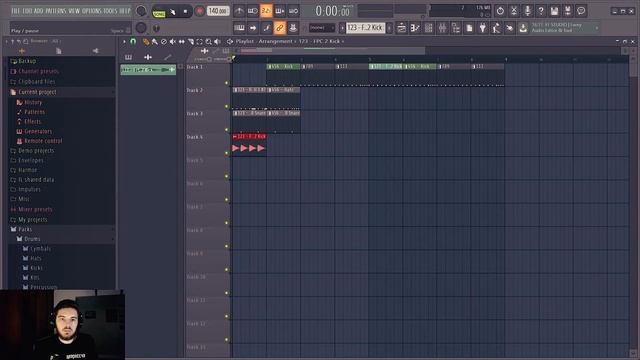Click the Render/export audio icon
The image size is (640, 360).
(568, 11)
